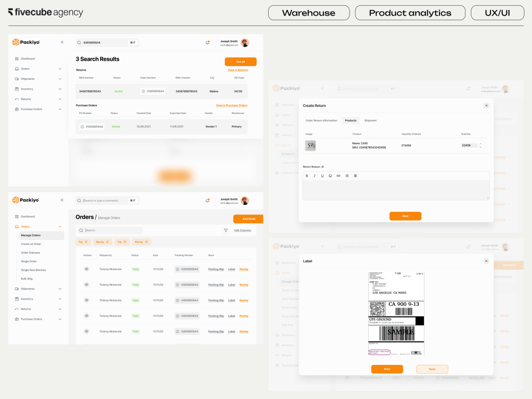Click Return Reason info icon
532x399 pixels.
(x=322, y=167)
